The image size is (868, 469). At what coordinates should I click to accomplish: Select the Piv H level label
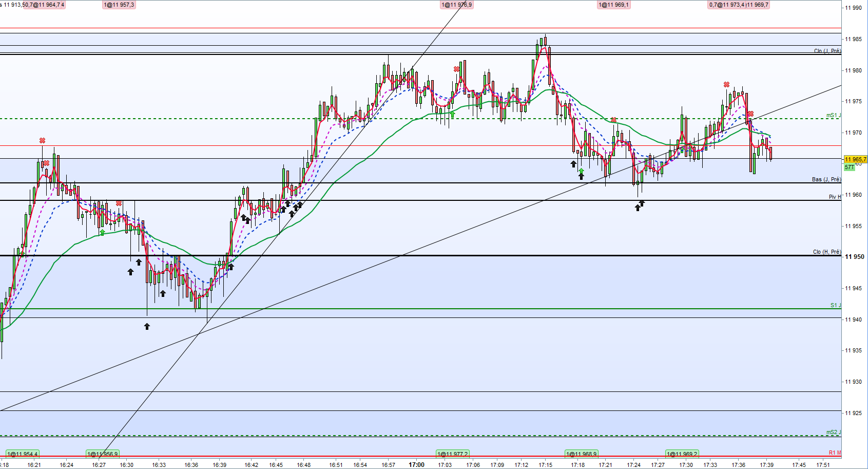tap(835, 197)
